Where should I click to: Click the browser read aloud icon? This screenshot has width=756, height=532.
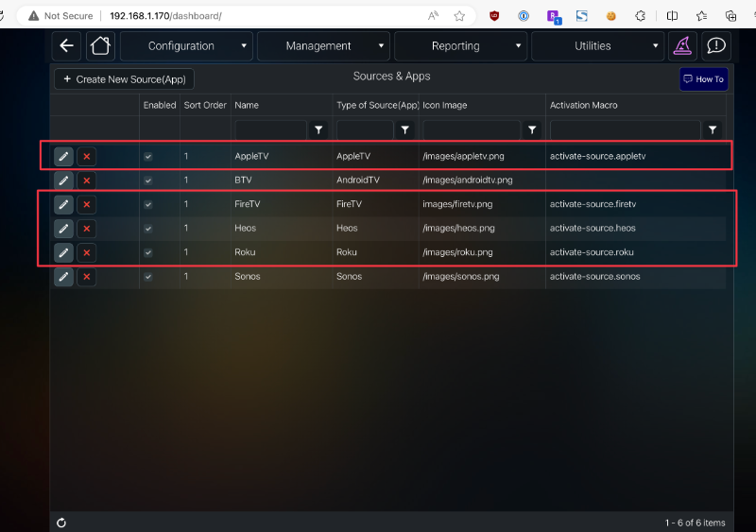[433, 16]
